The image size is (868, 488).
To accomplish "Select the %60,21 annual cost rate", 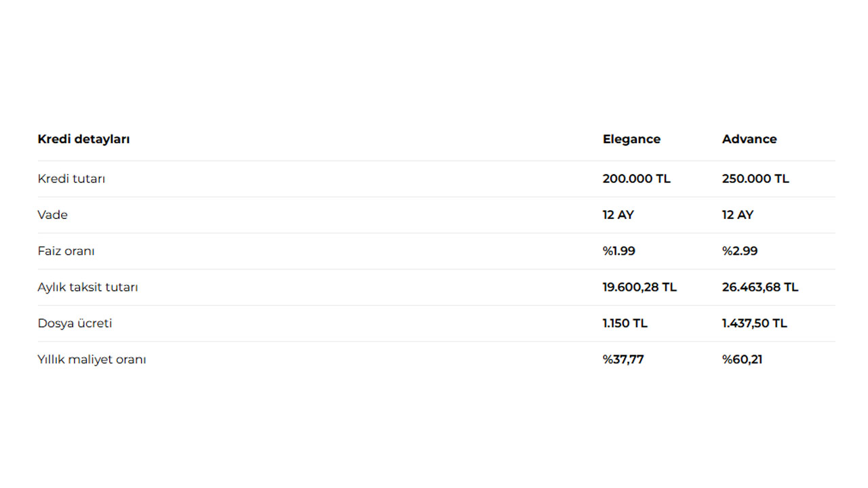I will [742, 359].
